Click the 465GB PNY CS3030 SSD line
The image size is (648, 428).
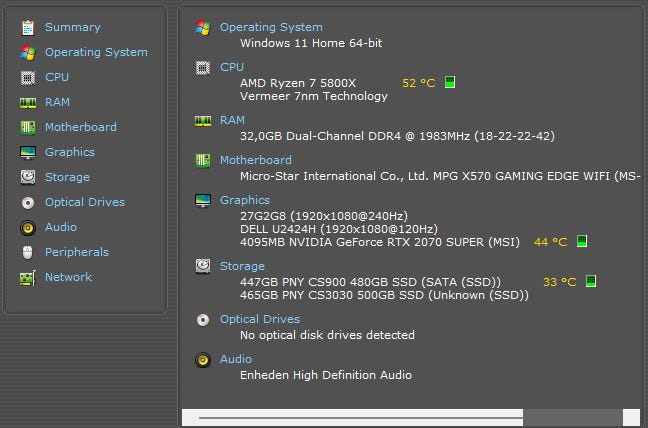[x=384, y=295]
